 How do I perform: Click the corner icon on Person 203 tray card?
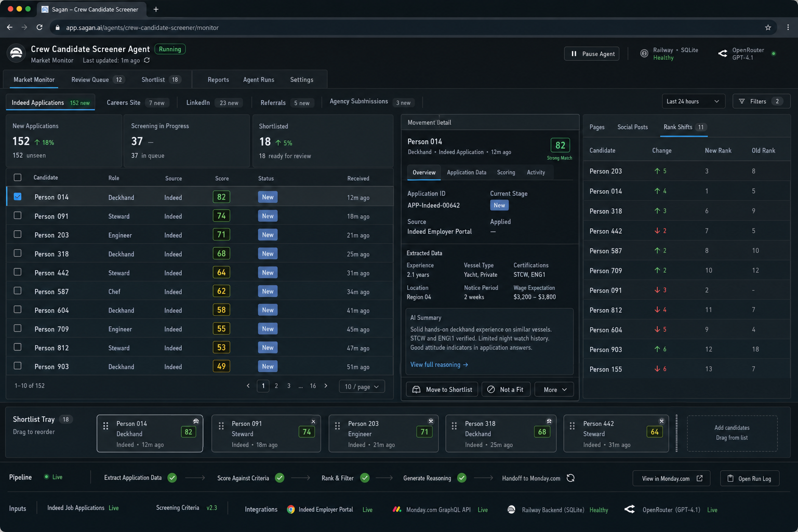click(431, 421)
